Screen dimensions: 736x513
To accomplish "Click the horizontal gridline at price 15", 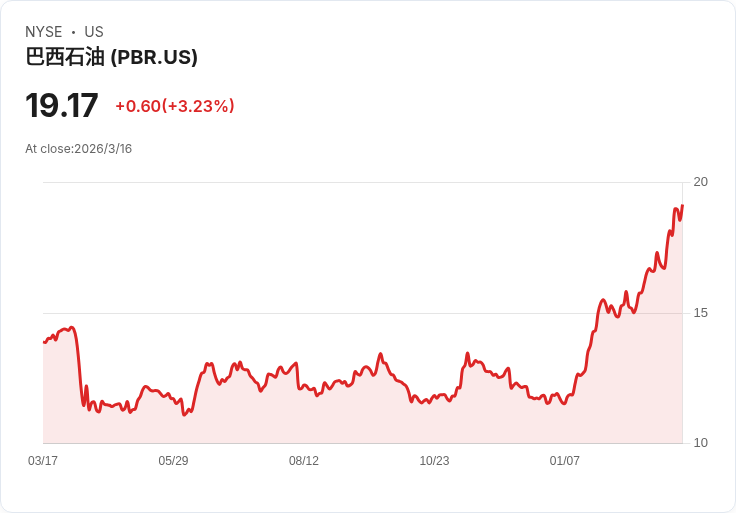I will click(x=300, y=313).
